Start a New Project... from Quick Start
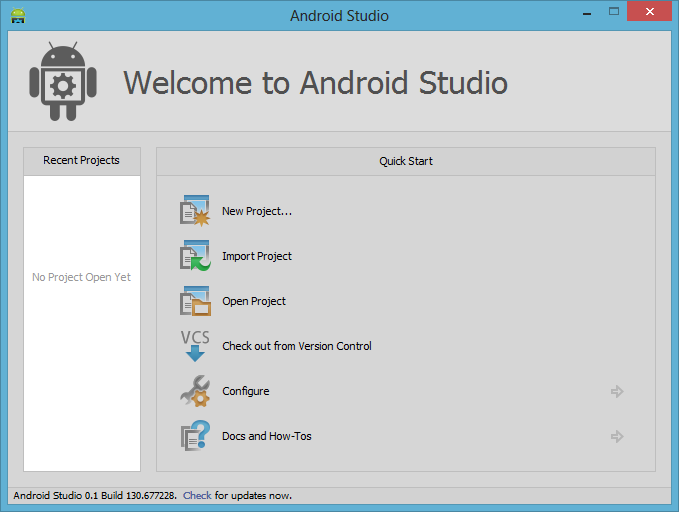This screenshot has height=512, width=679. pyautogui.click(x=257, y=211)
